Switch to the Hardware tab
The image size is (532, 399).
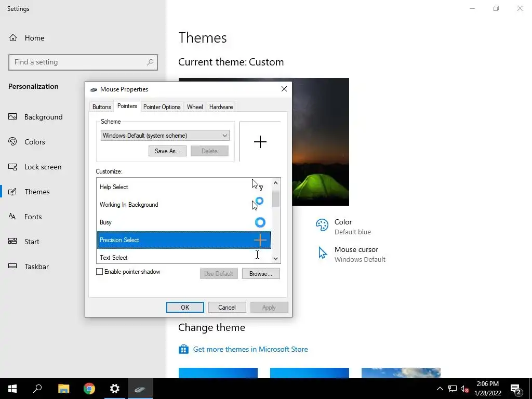221,107
